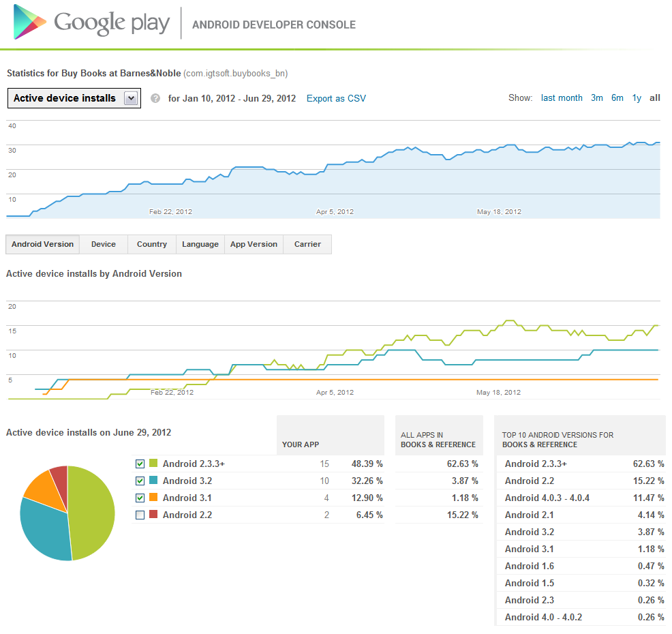
Task: Click the 12.90 % value
Action: coord(367,498)
